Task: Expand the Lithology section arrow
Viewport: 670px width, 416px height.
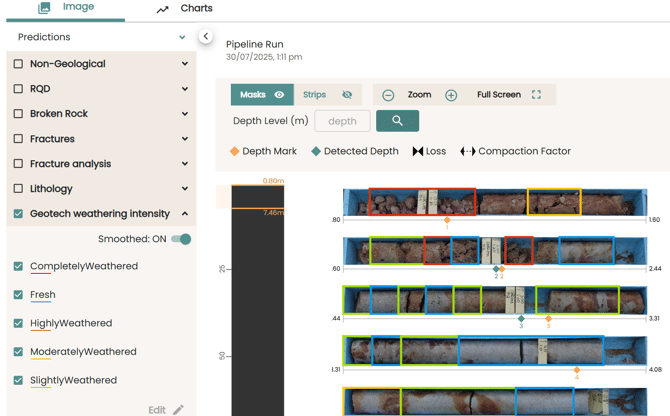Action: click(185, 188)
